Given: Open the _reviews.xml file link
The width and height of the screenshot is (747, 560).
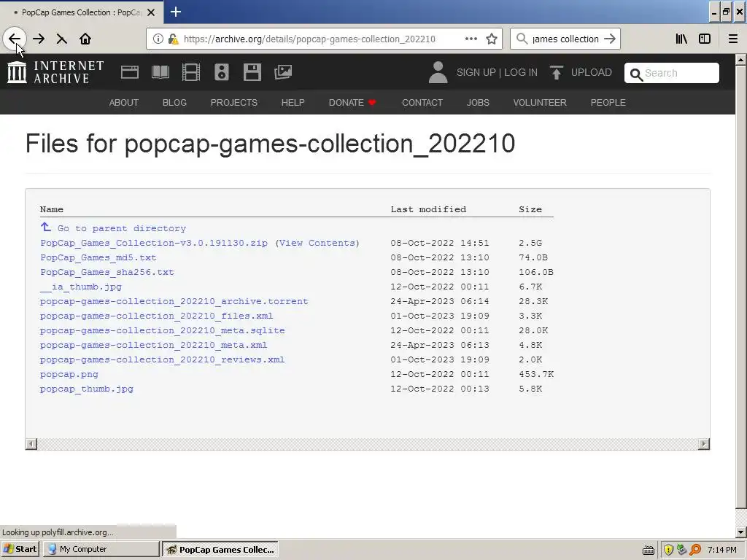Looking at the screenshot, I should pos(163,359).
